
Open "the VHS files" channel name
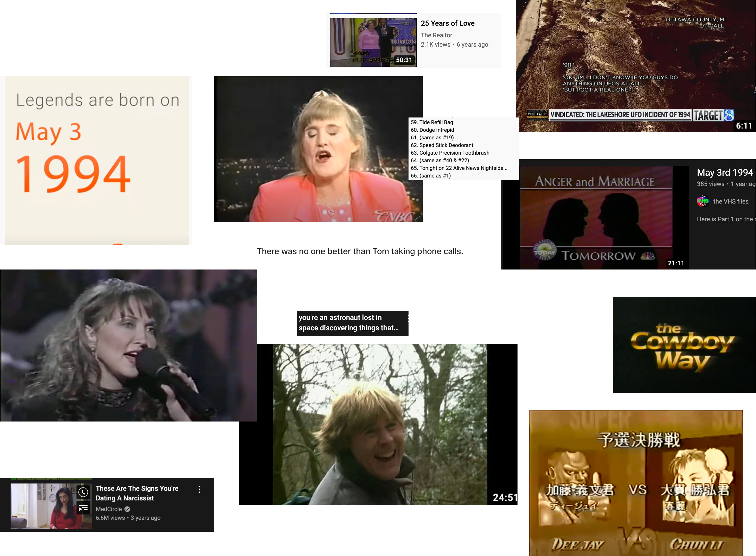tap(730, 201)
